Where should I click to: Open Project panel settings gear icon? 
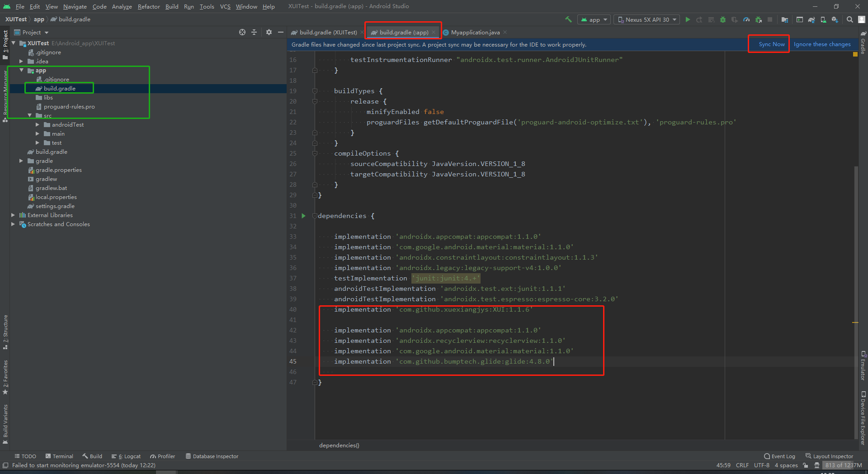point(269,32)
